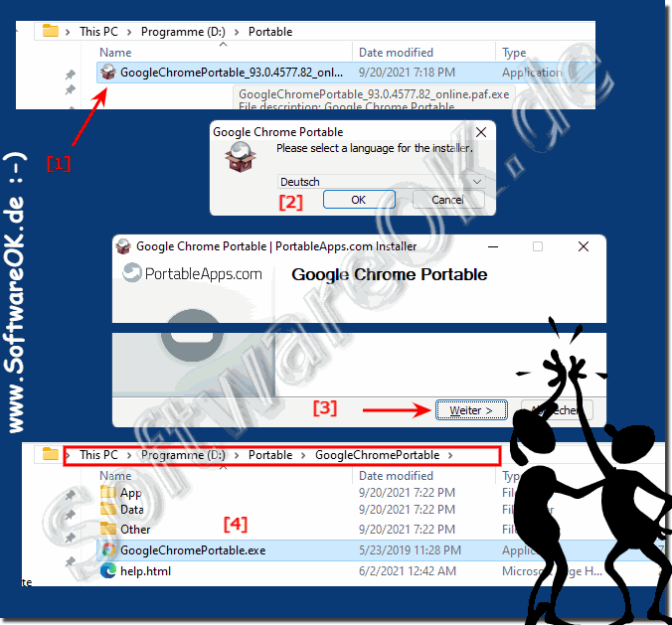Image resolution: width=672 pixels, height=625 pixels.
Task: Select GoogleChromePortable.exe Chrome icon
Action: 108,550
